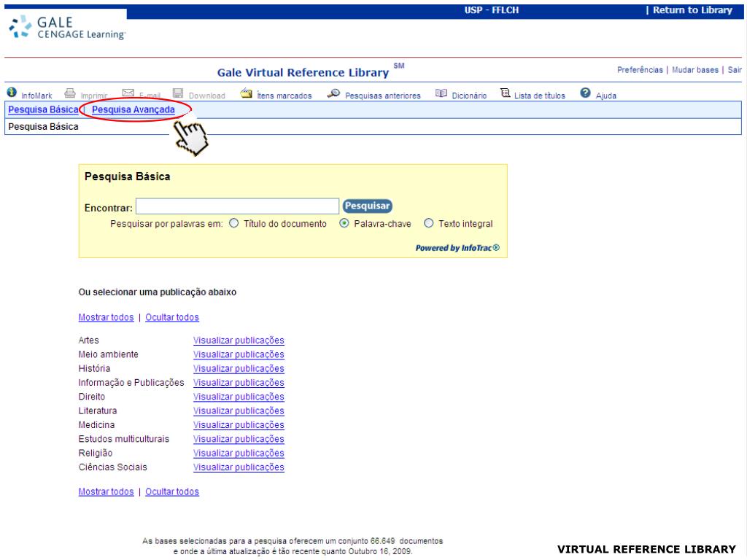Image resolution: width=747 pixels, height=560 pixels.
Task: Switch to the Pesquisa Avançada tab
Action: pyautogui.click(x=133, y=109)
